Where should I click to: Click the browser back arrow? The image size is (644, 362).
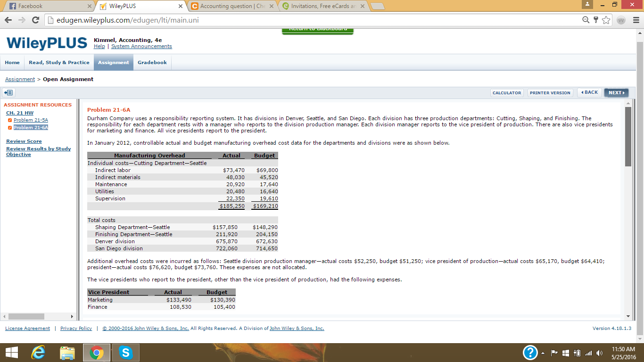pyautogui.click(x=8, y=20)
